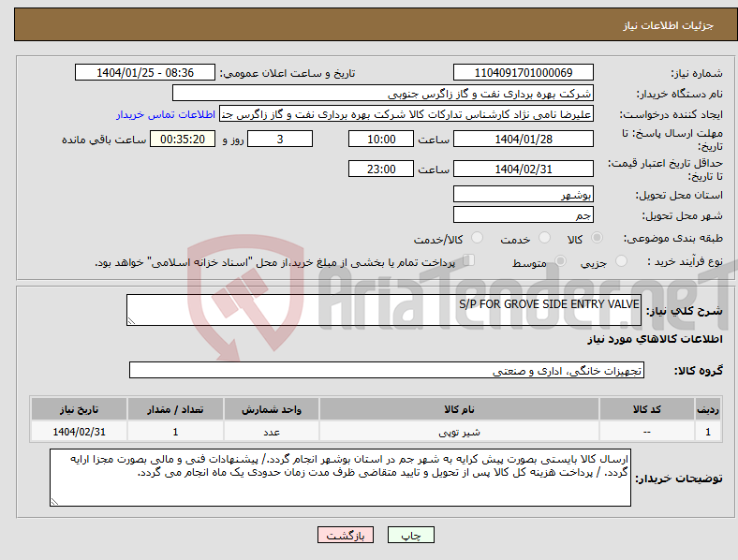Select the خدمت radio button
The width and height of the screenshot is (738, 560).
tap(544, 238)
